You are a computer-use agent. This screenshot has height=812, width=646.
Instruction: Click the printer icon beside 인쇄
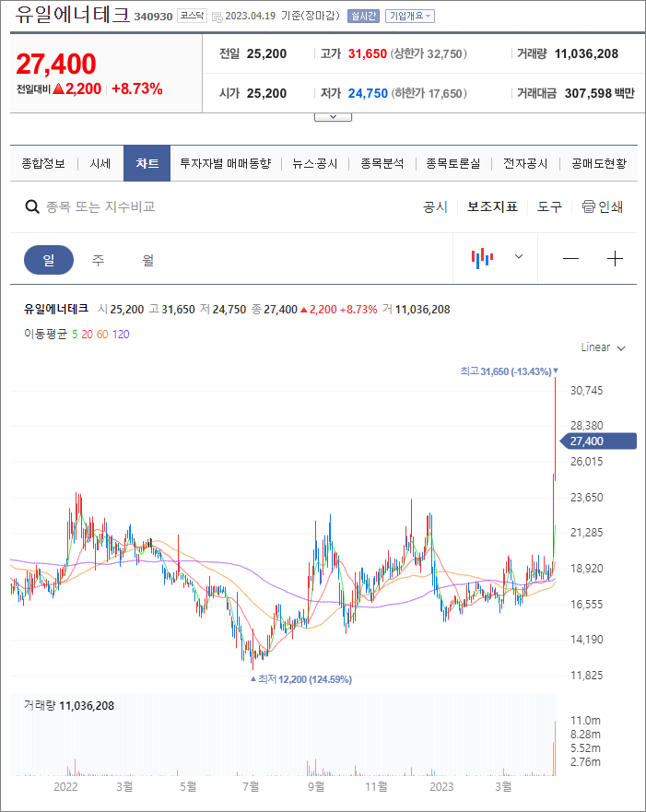pyautogui.click(x=589, y=206)
